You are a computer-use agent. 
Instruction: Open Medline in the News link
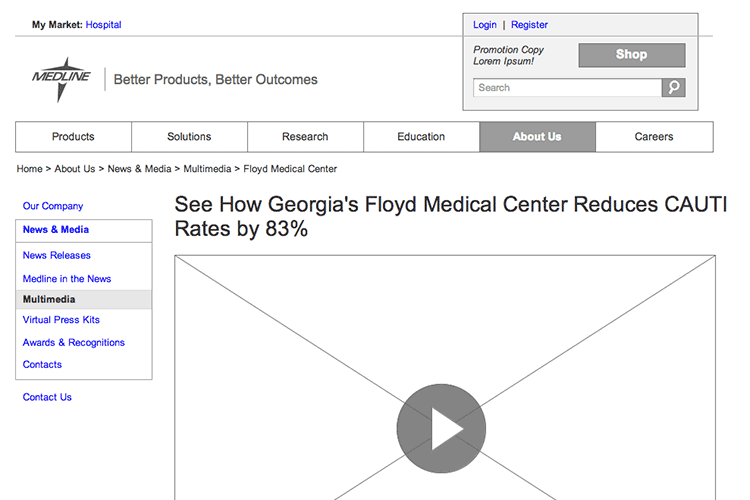coord(67,279)
